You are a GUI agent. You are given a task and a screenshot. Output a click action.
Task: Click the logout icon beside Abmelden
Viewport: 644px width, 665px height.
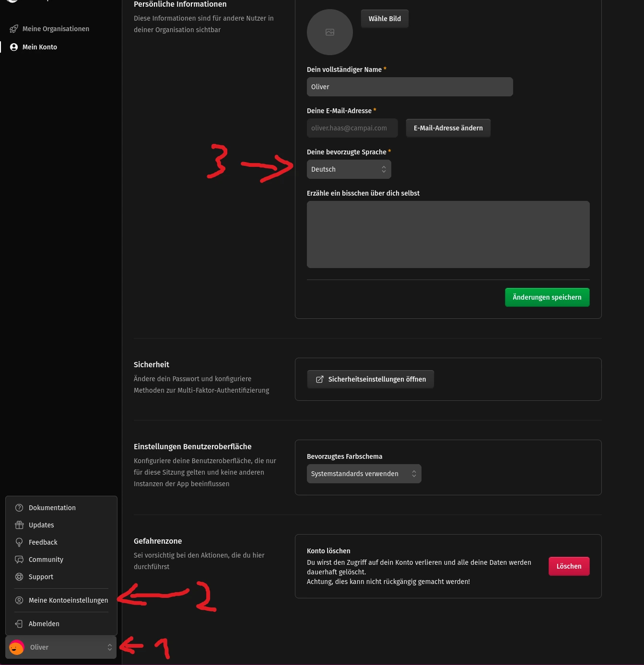[x=19, y=624]
